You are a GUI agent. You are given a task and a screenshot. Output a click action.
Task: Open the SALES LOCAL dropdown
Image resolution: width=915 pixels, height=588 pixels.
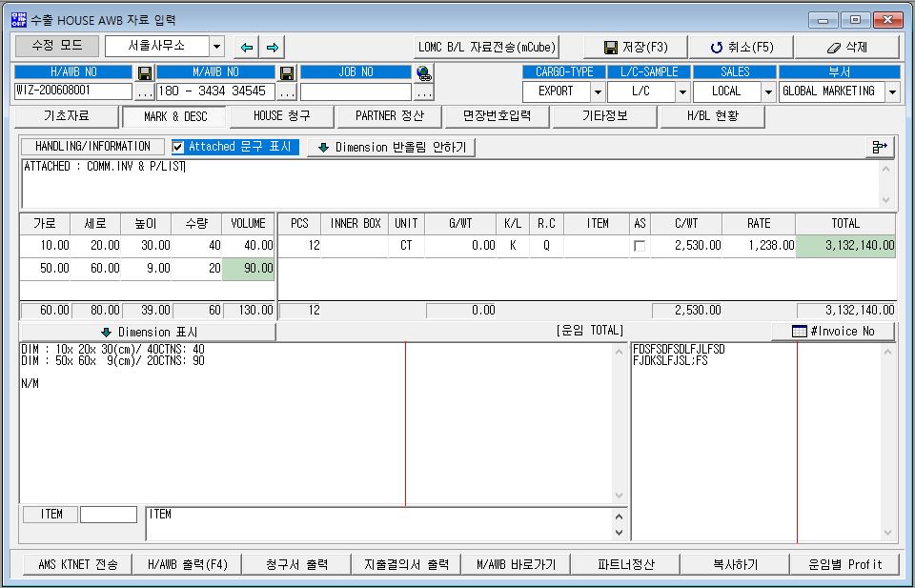tap(768, 91)
